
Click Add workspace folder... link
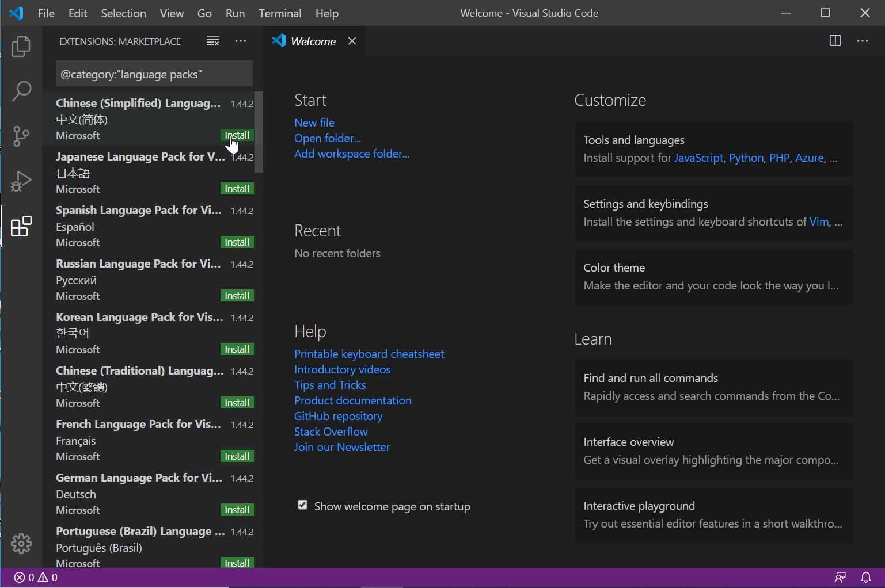[x=352, y=154]
